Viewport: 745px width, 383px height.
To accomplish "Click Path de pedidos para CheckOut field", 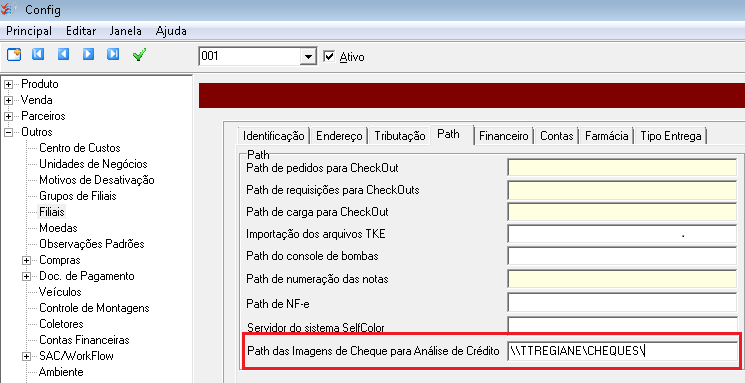I will click(622, 168).
